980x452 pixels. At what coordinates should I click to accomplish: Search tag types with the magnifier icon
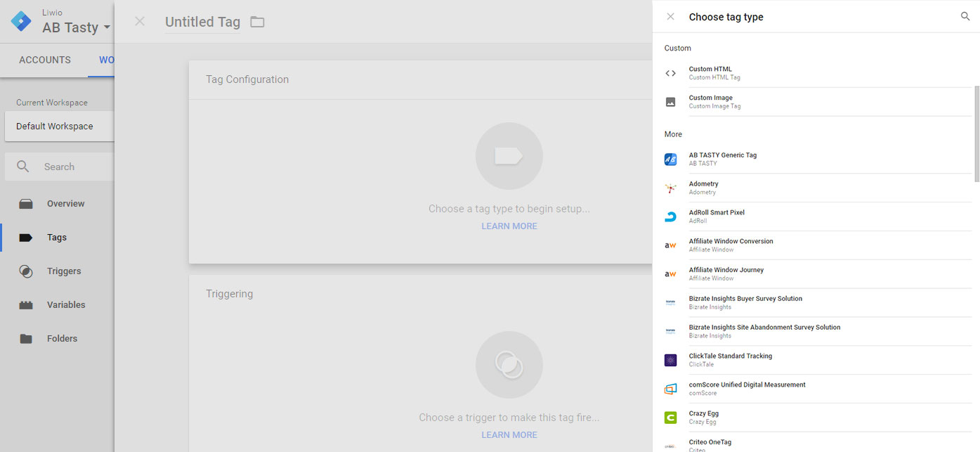click(965, 16)
